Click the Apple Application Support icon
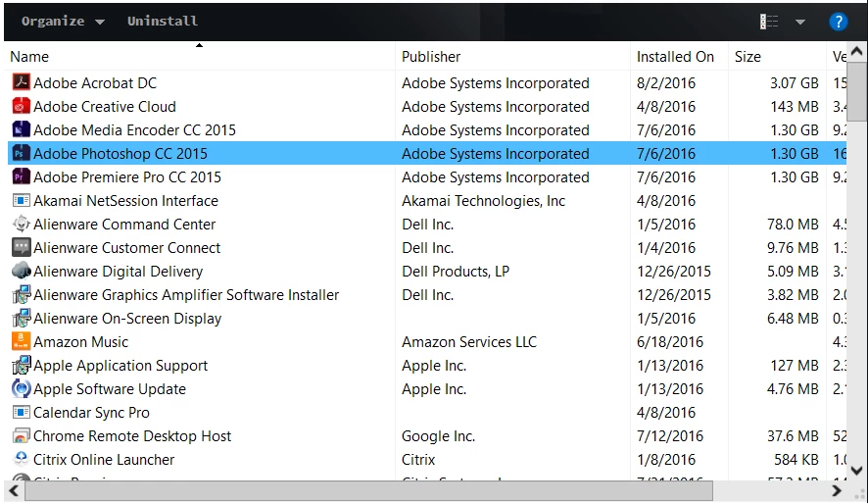Screen dimensions: 868x503 21,365
